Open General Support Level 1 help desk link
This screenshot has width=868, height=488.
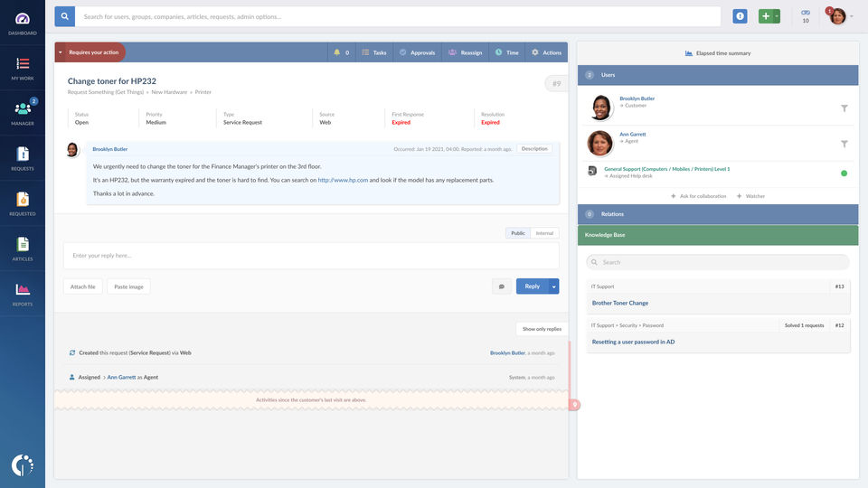(666, 169)
